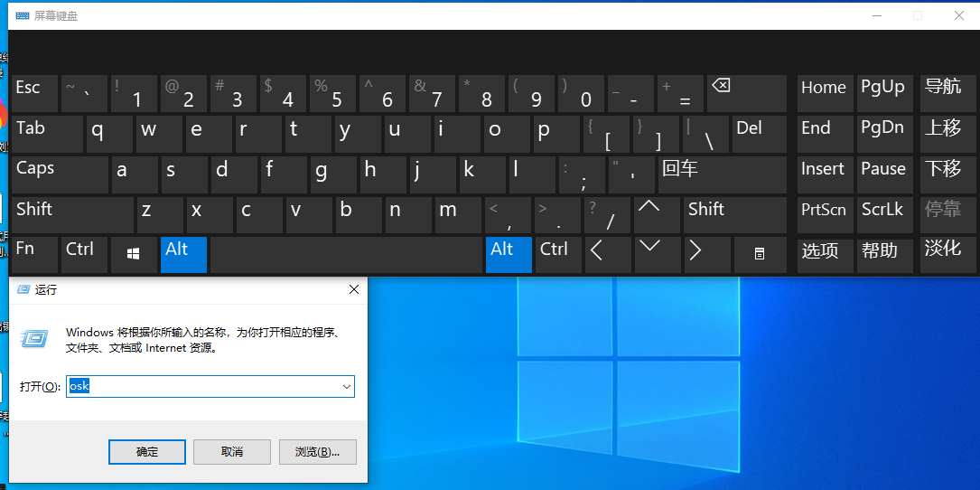Click the 确定 button in Run dialog
Viewport: 980px width, 490px height.
[x=147, y=452]
